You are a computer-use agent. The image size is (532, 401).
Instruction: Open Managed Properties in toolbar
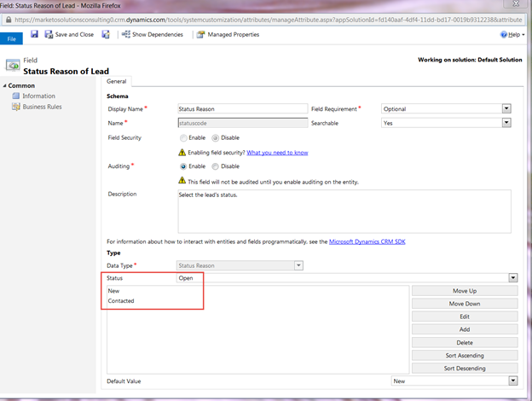228,34
